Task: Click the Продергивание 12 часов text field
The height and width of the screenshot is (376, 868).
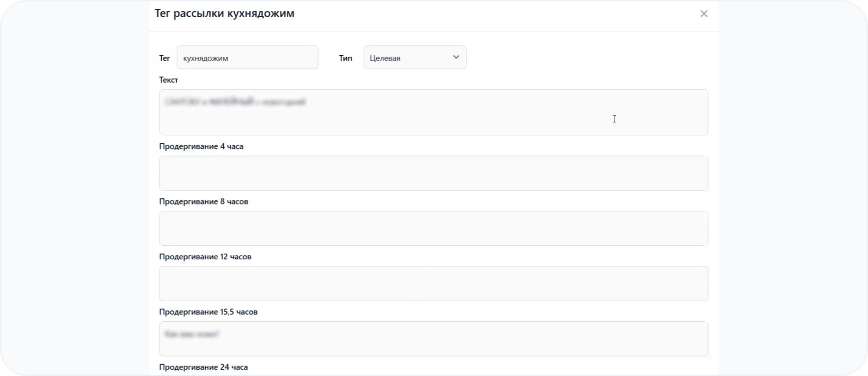Action: pyautogui.click(x=433, y=284)
